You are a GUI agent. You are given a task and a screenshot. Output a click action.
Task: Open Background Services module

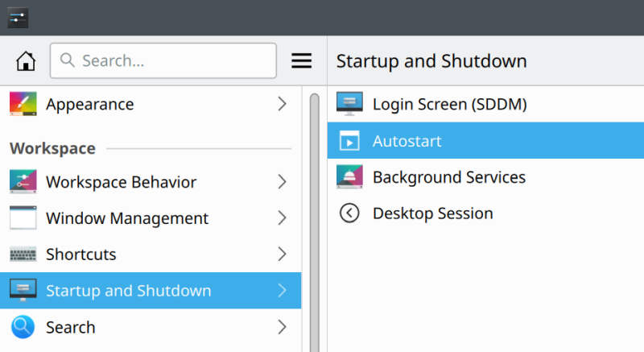pos(485,177)
